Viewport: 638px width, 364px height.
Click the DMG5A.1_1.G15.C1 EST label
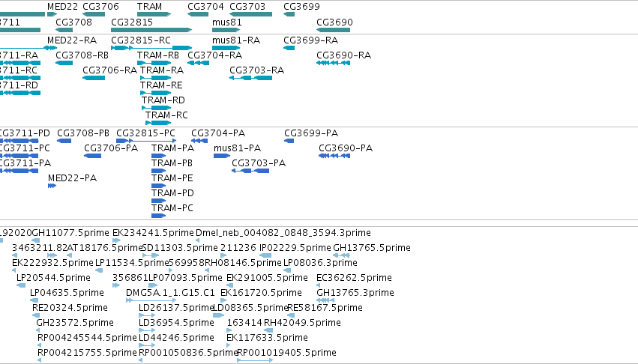(x=170, y=293)
